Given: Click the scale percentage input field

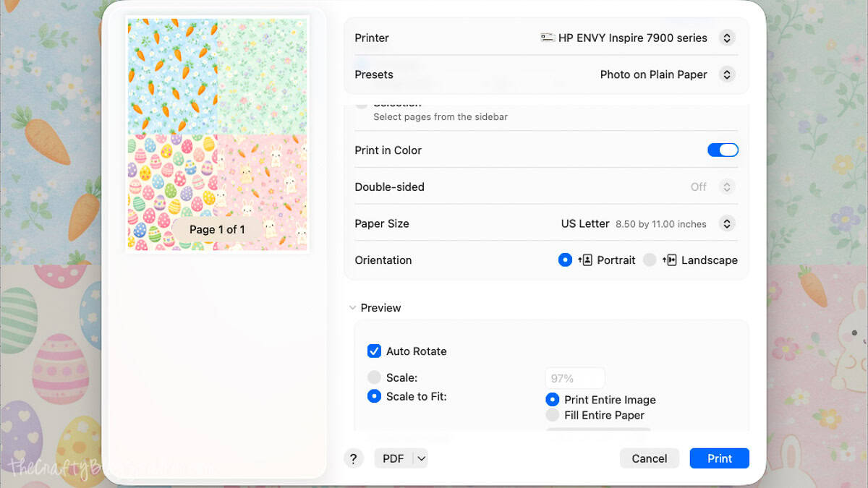Looking at the screenshot, I should pyautogui.click(x=574, y=377).
